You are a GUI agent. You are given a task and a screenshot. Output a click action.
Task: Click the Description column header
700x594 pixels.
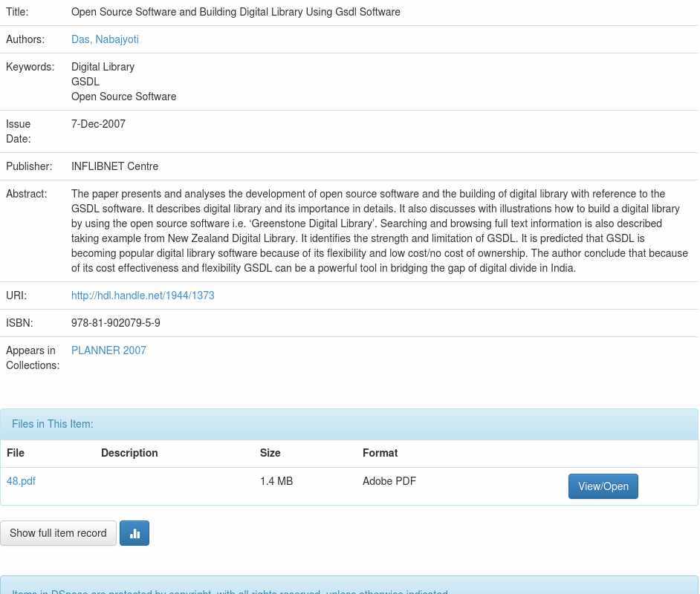pyautogui.click(x=129, y=453)
